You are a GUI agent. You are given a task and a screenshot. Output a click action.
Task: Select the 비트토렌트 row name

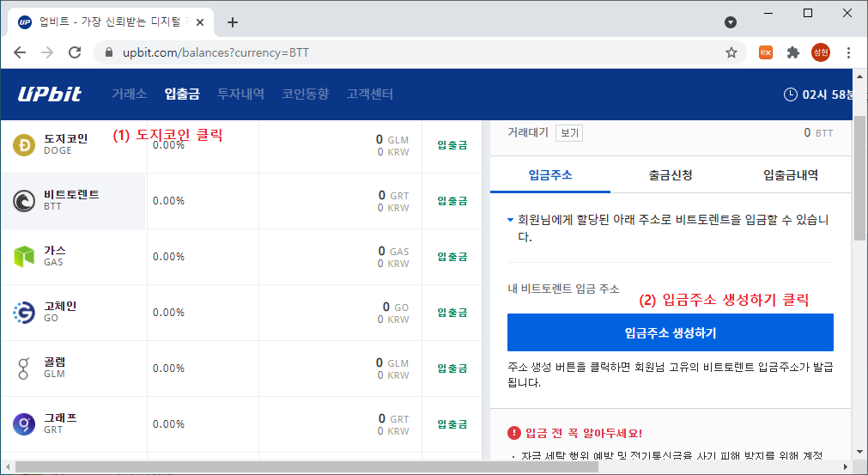click(x=71, y=194)
